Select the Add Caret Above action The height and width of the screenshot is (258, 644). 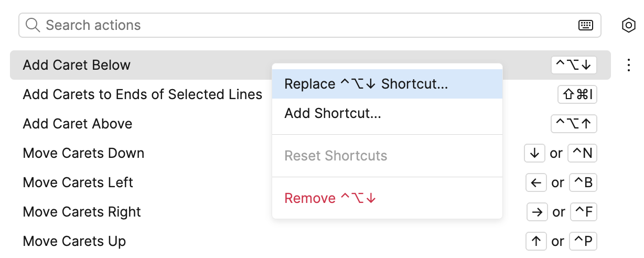[78, 124]
